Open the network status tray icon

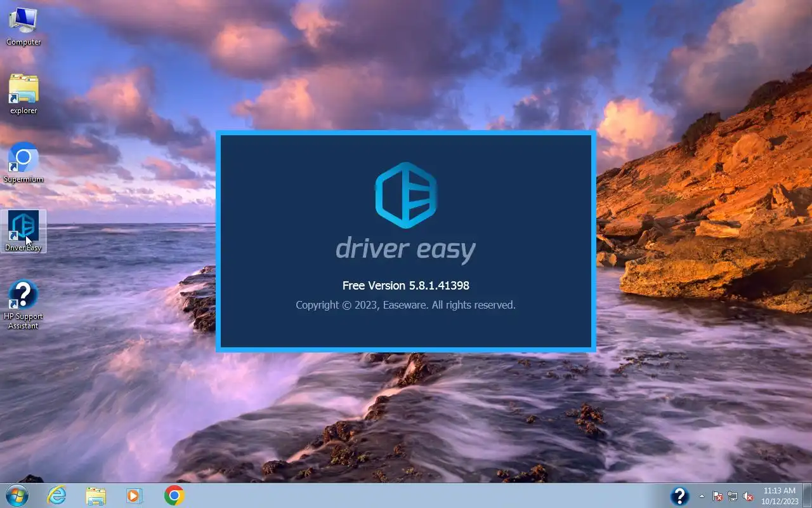733,496
